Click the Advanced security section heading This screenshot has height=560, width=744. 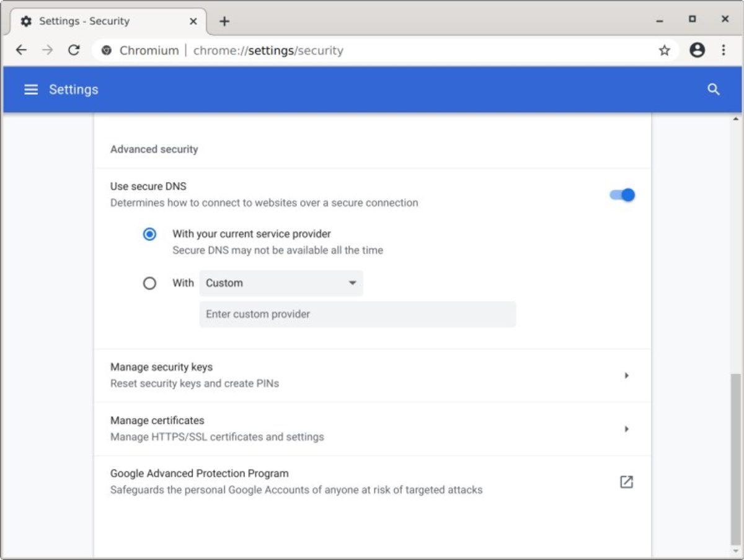[x=154, y=149]
